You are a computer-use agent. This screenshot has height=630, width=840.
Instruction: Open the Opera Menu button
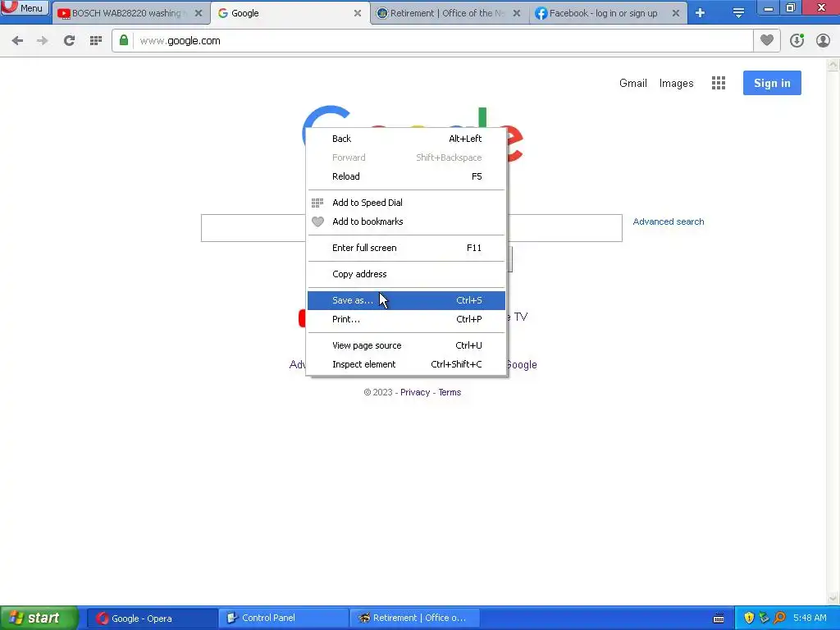(x=25, y=8)
